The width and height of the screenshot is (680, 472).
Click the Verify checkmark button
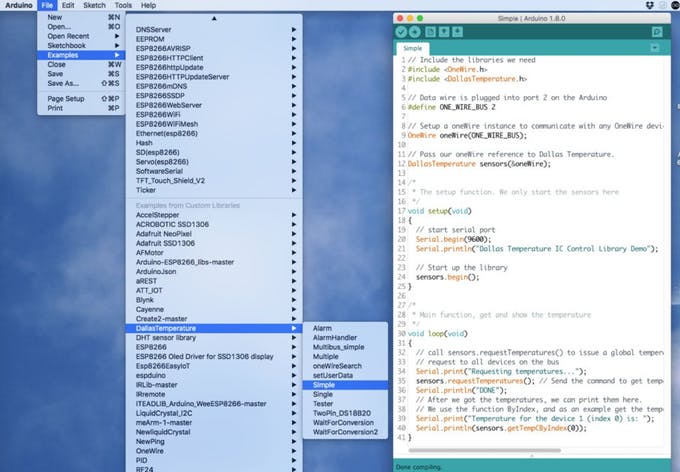pos(401,32)
